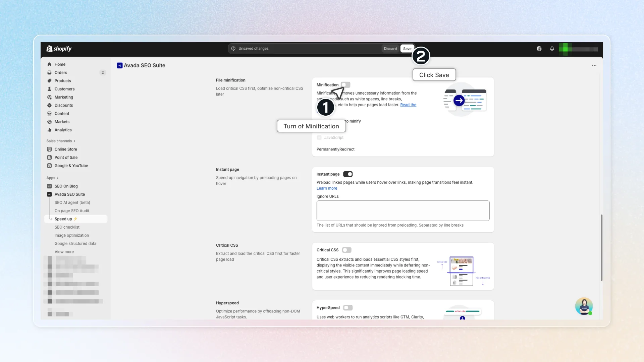
Task: Go to Customers
Action: (x=64, y=89)
